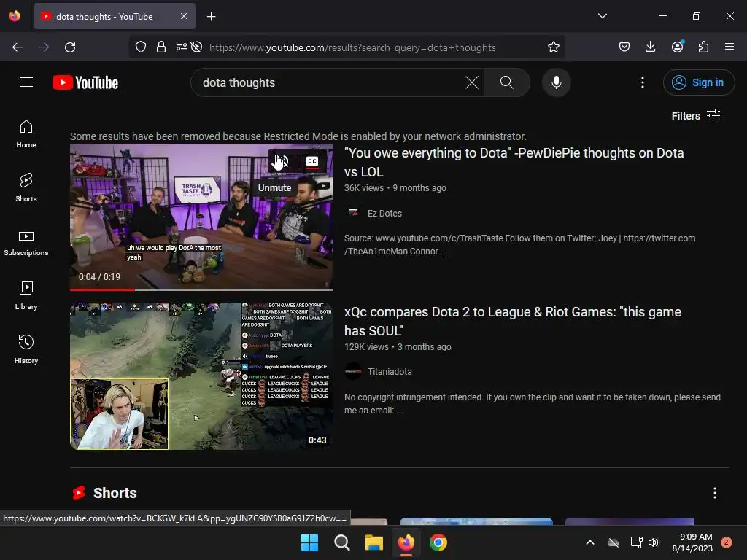Viewport: 747px width, 560px height.
Task: Open the Titaniadota channel
Action: pyautogui.click(x=390, y=371)
